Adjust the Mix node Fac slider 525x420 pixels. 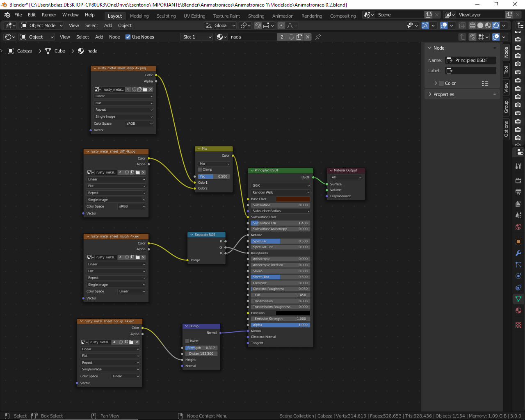[214, 176]
